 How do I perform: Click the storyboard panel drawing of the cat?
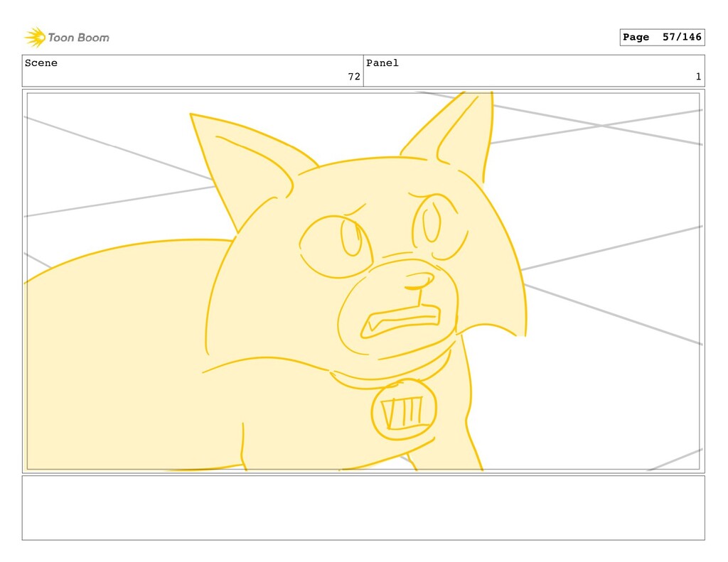[363, 281]
